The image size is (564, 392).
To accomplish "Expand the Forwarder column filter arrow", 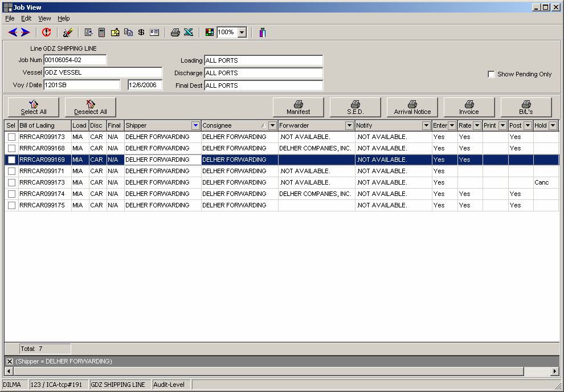I will point(349,125).
